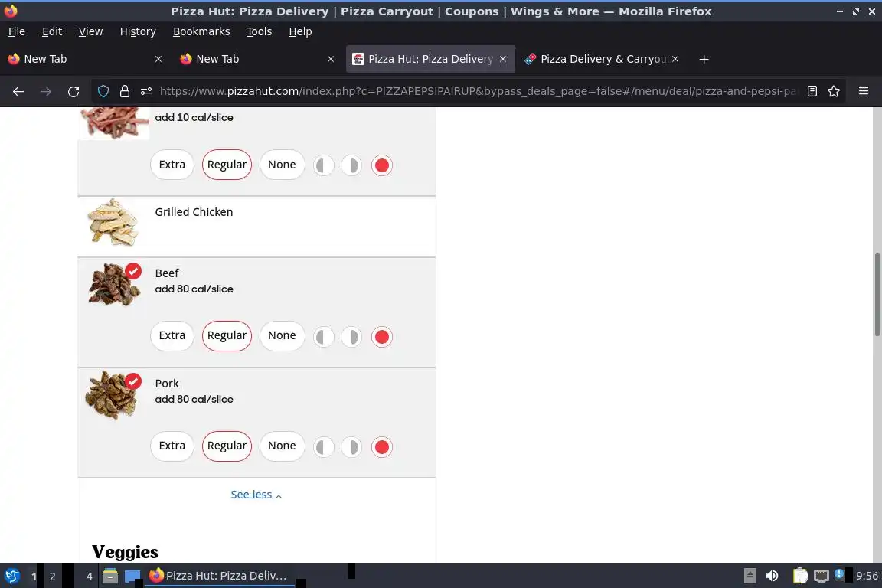This screenshot has width=882, height=588.
Task: Put Pork on right half only
Action: pos(351,447)
